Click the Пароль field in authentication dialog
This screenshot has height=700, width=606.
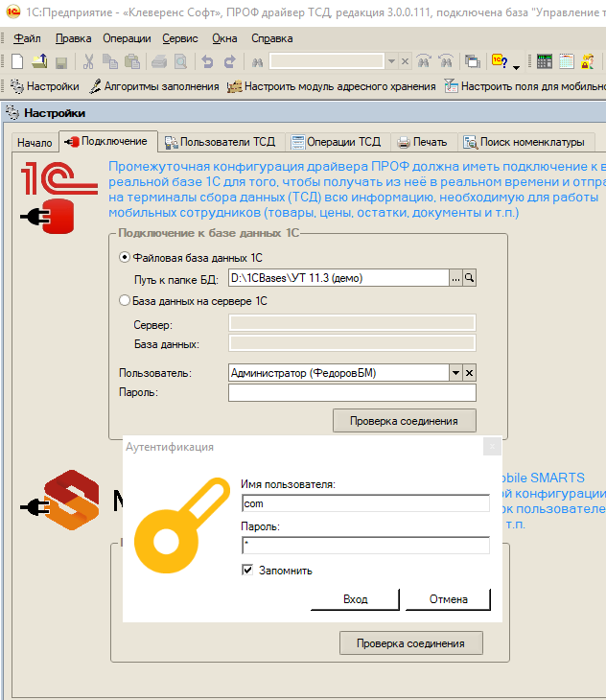[x=365, y=545]
